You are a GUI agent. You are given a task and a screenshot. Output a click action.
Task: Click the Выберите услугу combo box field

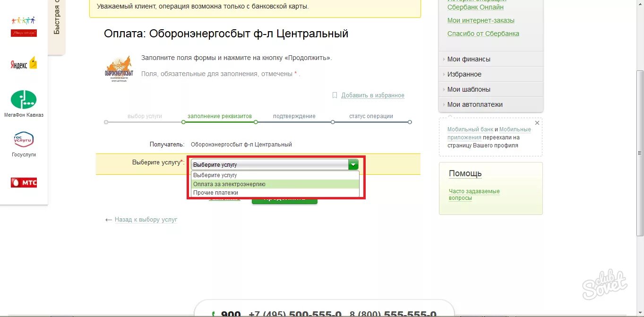[x=275, y=164]
